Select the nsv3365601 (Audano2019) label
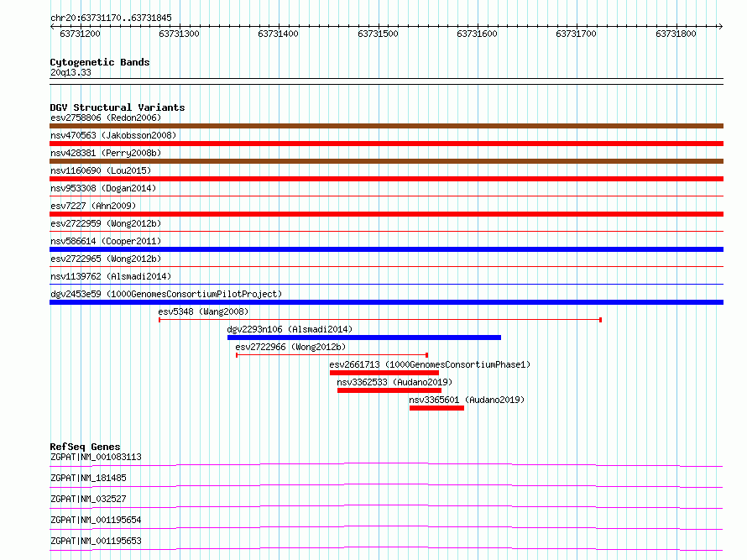Screen dimensions: 747x560 pyautogui.click(x=467, y=400)
